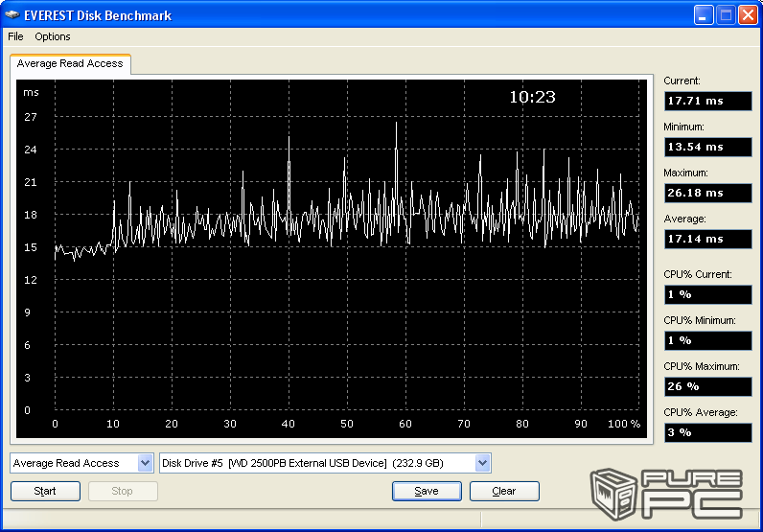Click the 100 % label on graph axis

[624, 424]
